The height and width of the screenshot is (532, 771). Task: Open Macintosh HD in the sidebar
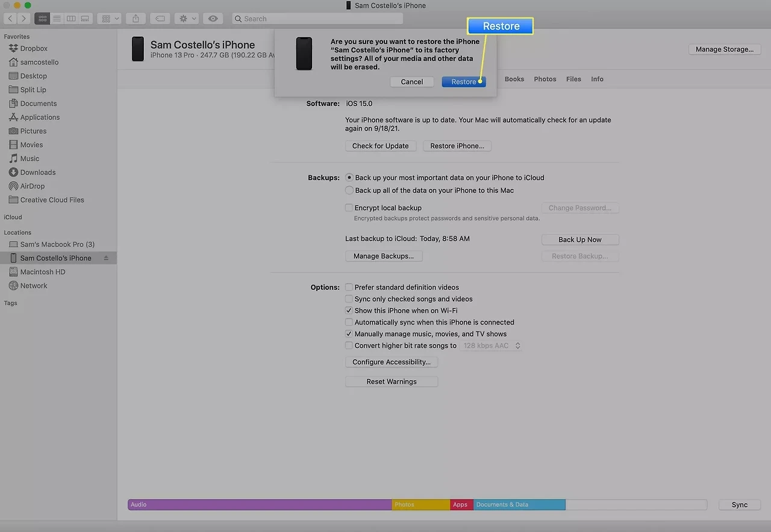click(x=42, y=272)
